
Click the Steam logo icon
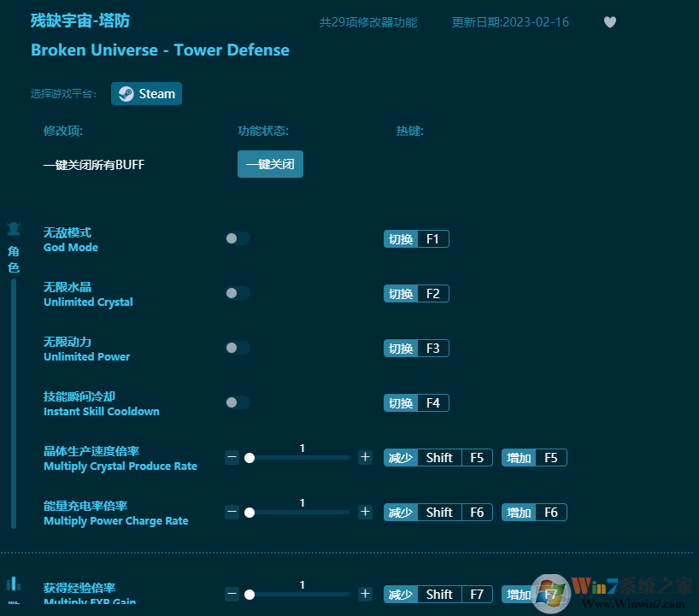coord(126,94)
